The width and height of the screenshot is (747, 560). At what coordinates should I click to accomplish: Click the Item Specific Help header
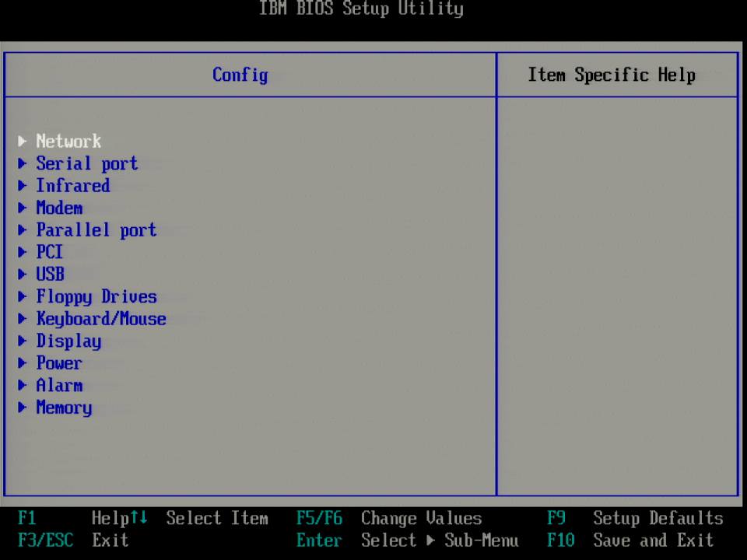click(x=612, y=75)
